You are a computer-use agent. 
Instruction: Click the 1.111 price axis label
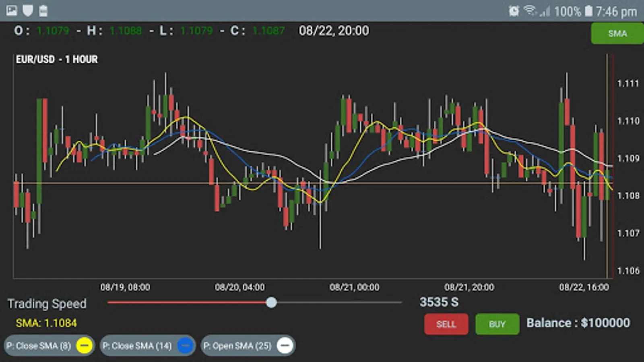point(628,84)
